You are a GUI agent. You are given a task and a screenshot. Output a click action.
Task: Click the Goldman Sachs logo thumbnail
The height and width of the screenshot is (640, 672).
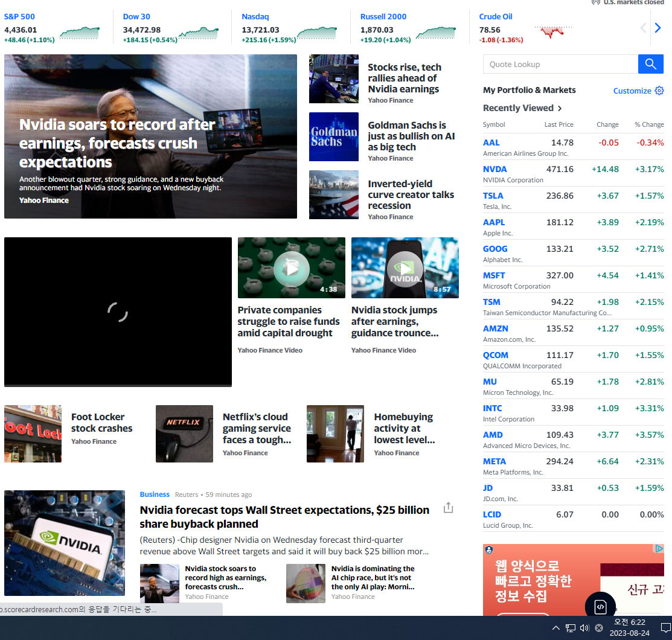click(x=334, y=136)
